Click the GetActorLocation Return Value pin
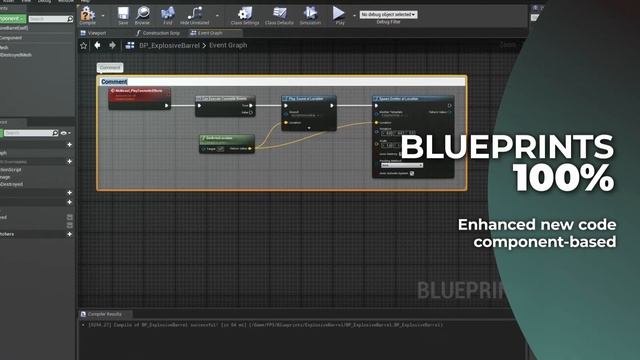The height and width of the screenshot is (360, 640). point(250,149)
